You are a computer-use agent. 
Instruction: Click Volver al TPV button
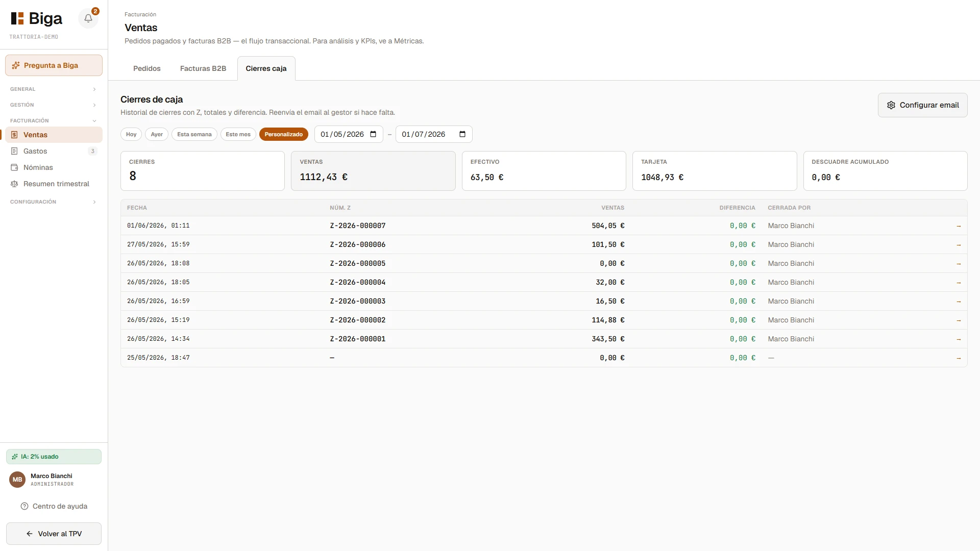[x=54, y=534]
